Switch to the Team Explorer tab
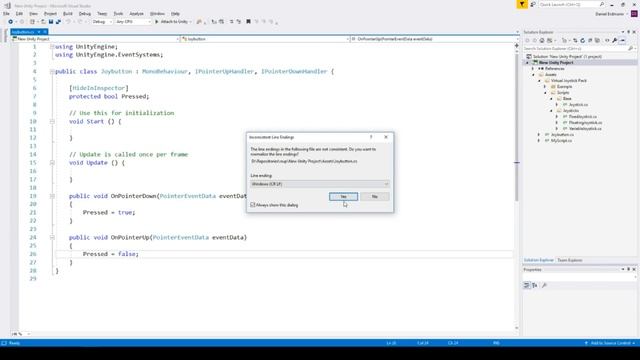The height and width of the screenshot is (360, 640). (x=569, y=260)
